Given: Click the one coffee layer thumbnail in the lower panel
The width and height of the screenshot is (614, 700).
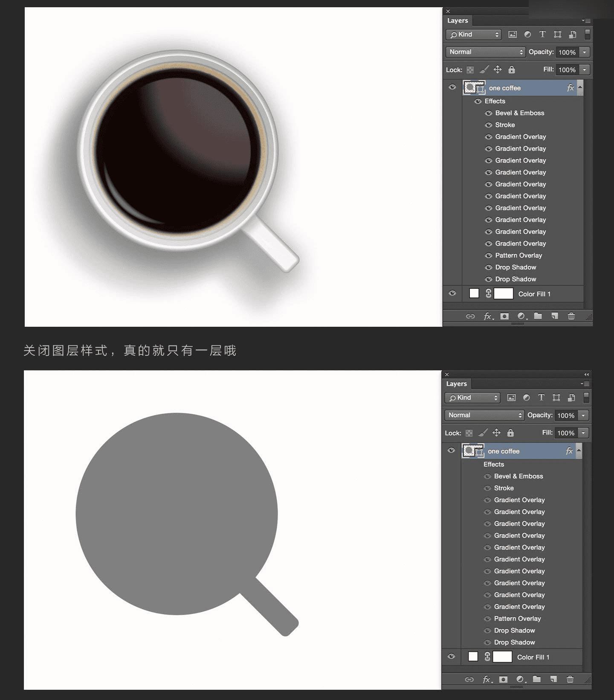Looking at the screenshot, I should (x=473, y=450).
